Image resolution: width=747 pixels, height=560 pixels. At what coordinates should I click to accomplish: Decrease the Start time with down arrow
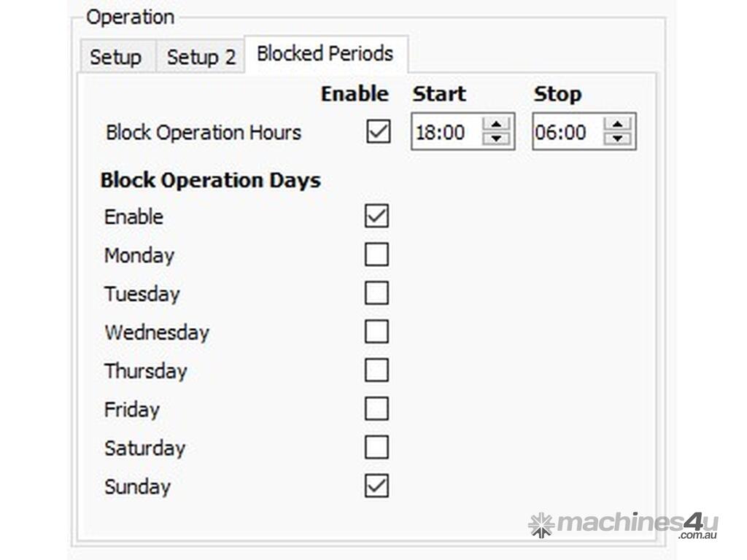[497, 139]
